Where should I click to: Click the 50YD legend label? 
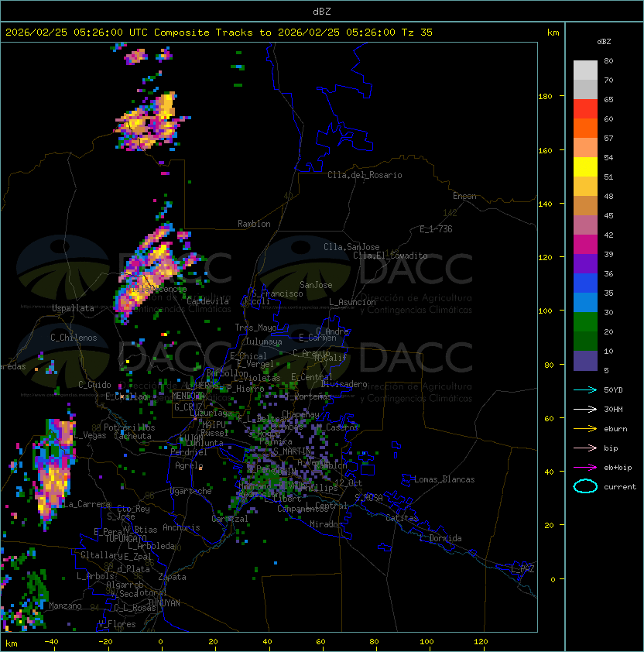tap(613, 390)
